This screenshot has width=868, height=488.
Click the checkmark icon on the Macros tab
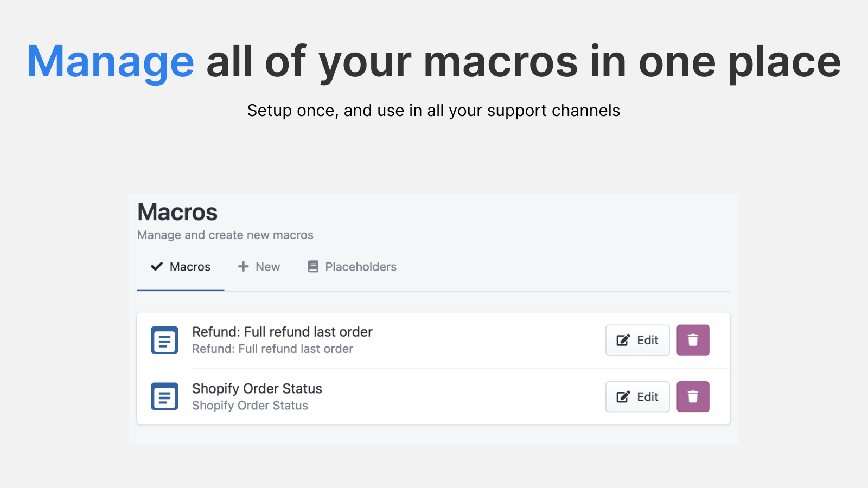[x=157, y=266]
